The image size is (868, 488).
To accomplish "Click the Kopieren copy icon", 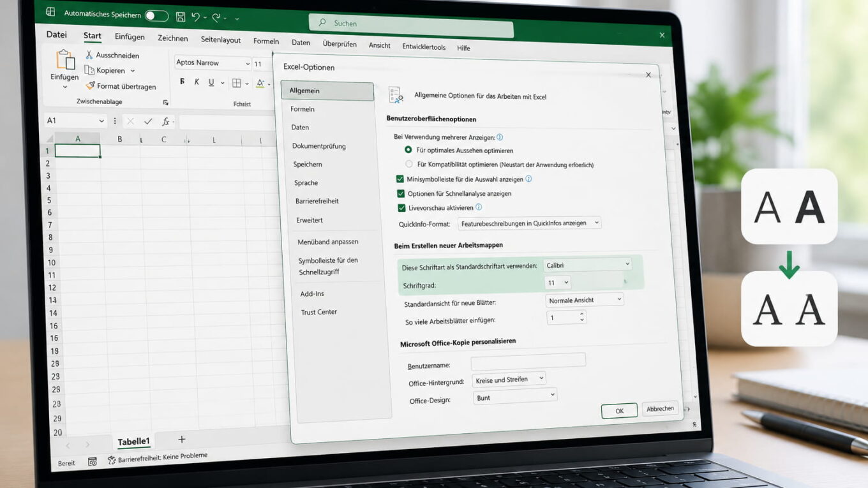I will pyautogui.click(x=89, y=70).
